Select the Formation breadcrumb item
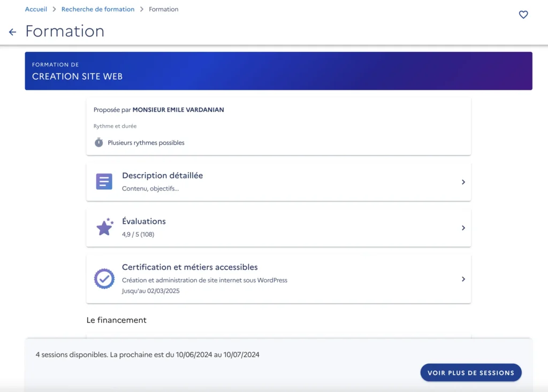548x392 pixels. 163,9
